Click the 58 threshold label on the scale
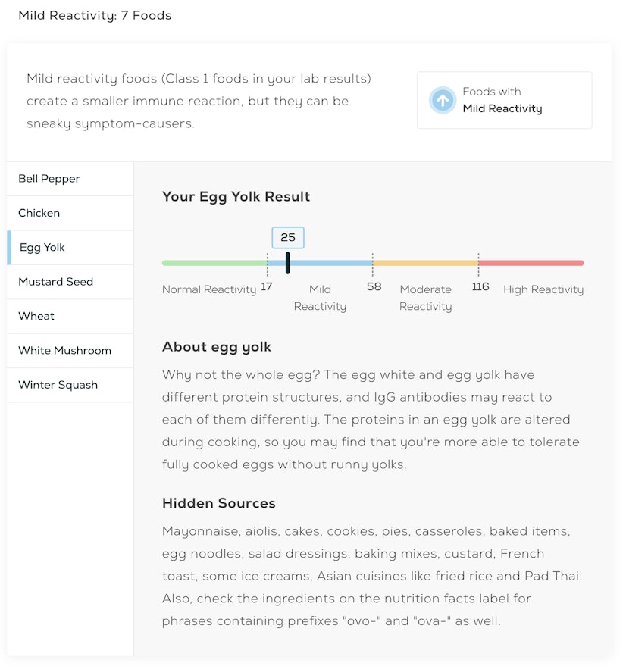 pos(373,287)
